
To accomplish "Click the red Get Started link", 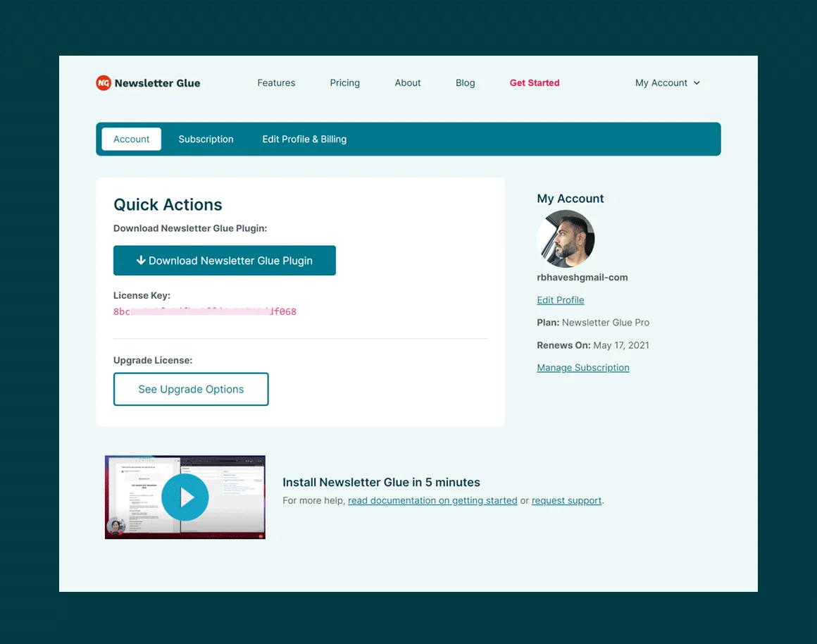I will [535, 83].
